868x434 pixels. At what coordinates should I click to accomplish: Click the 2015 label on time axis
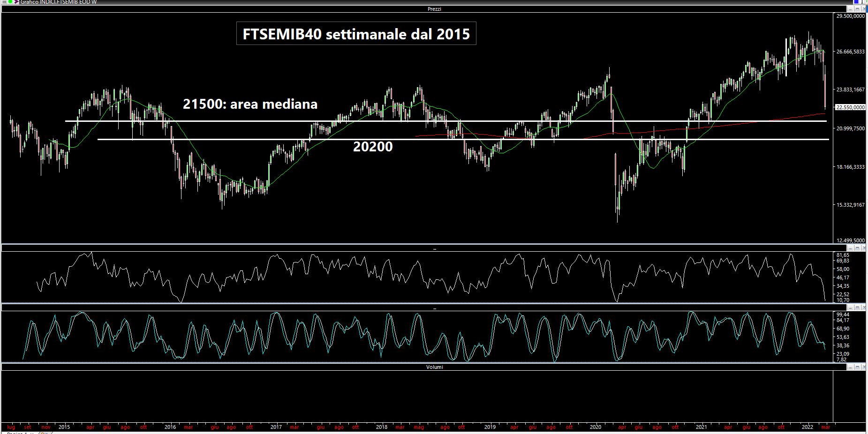(64, 427)
